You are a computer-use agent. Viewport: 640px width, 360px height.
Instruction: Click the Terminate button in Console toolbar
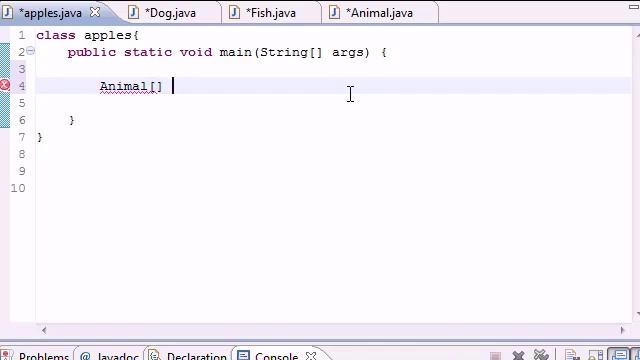pos(495,356)
